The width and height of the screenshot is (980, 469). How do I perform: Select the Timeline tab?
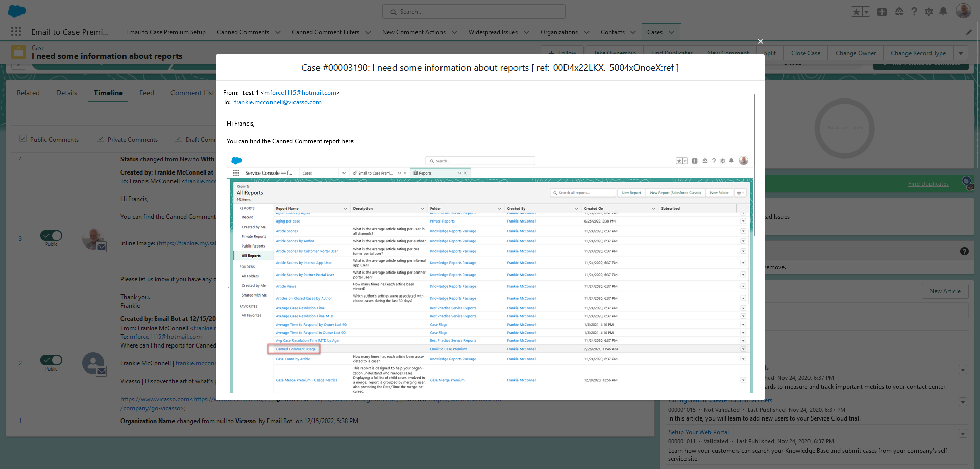(x=108, y=93)
